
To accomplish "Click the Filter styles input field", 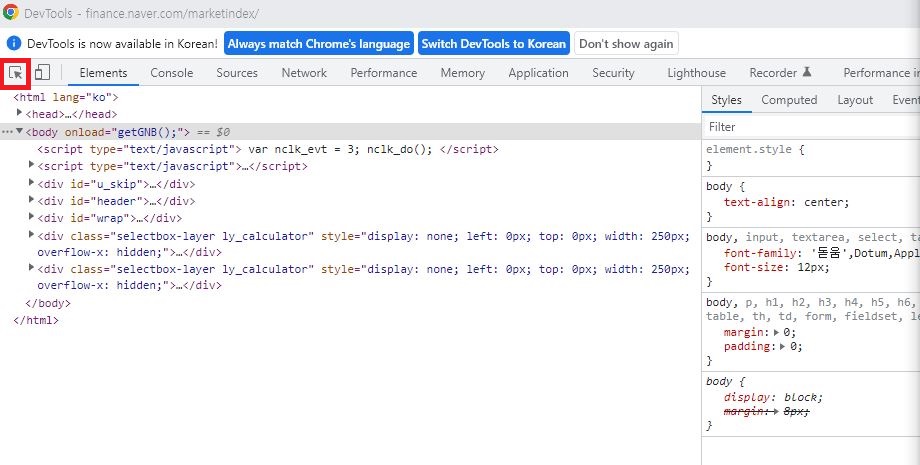I will click(811, 127).
